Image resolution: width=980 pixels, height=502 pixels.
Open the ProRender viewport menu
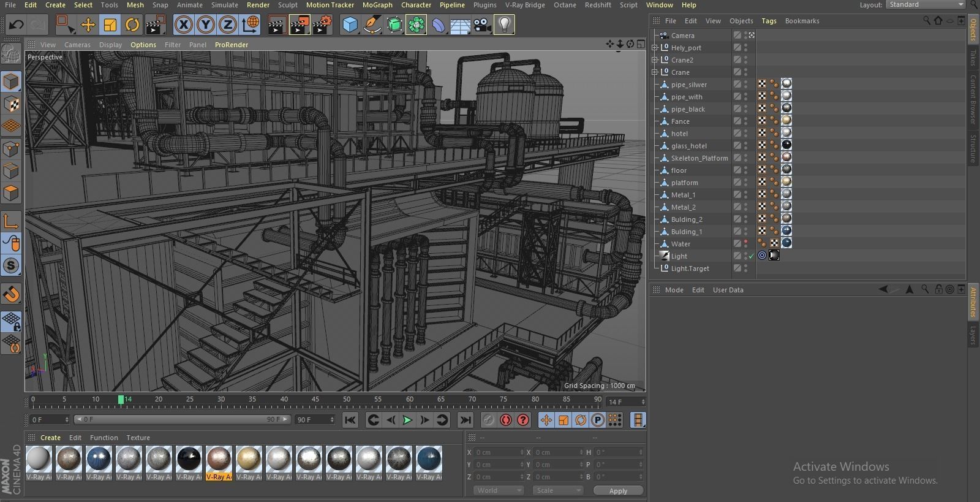point(232,45)
